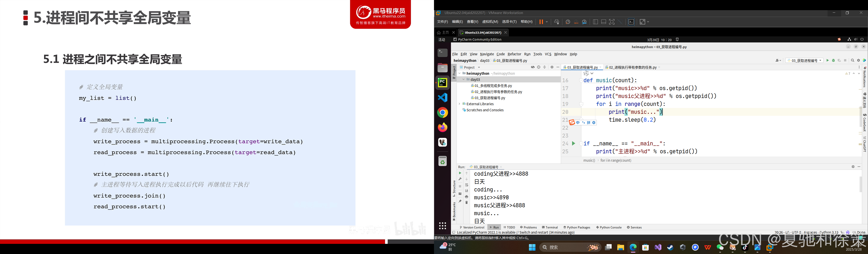Start debugging with the green bug icon
This screenshot has height=254, width=868.
pyautogui.click(x=833, y=61)
